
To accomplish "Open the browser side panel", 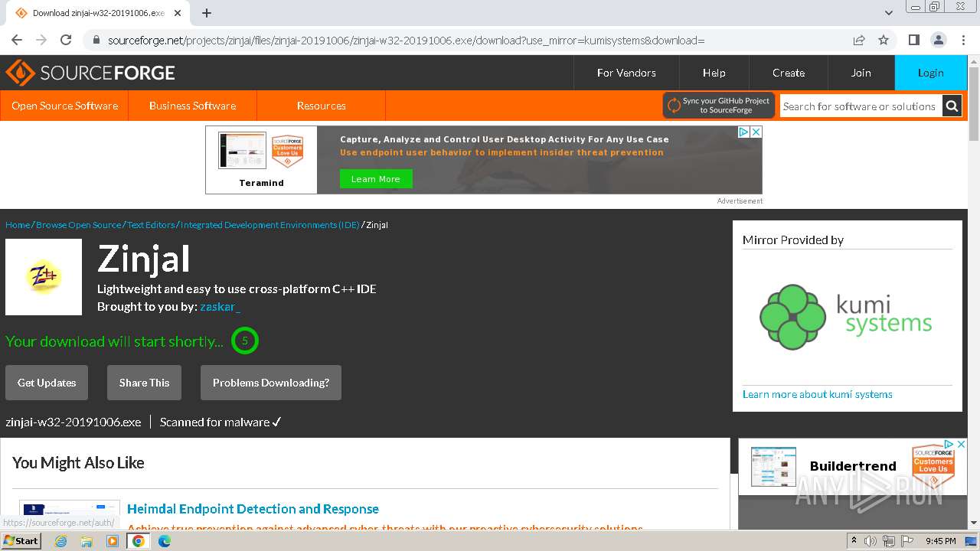I will click(913, 40).
